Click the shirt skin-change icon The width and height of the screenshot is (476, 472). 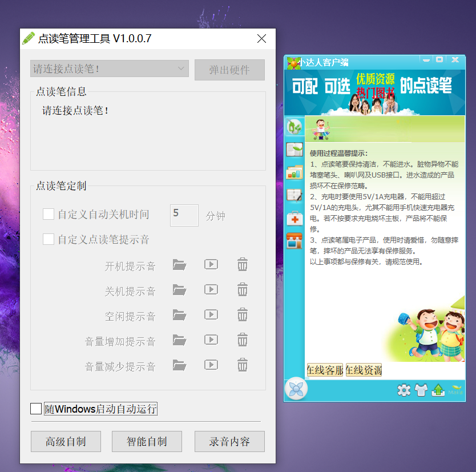point(421,390)
